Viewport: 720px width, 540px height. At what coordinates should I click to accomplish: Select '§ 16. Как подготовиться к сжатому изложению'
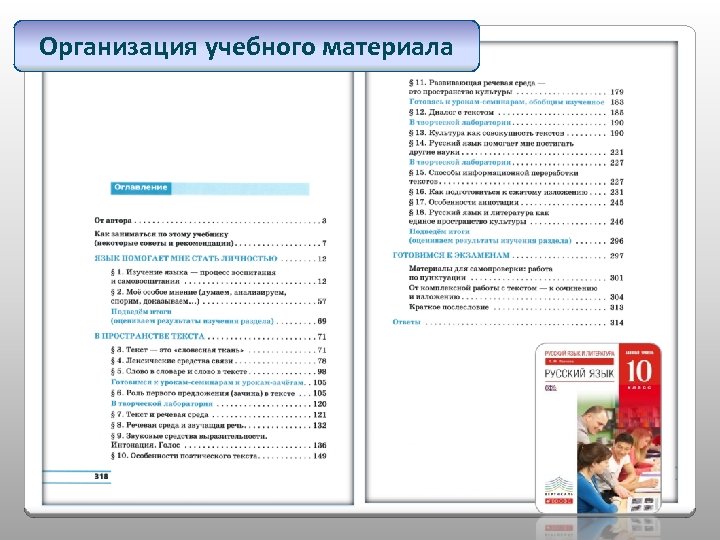516,192
